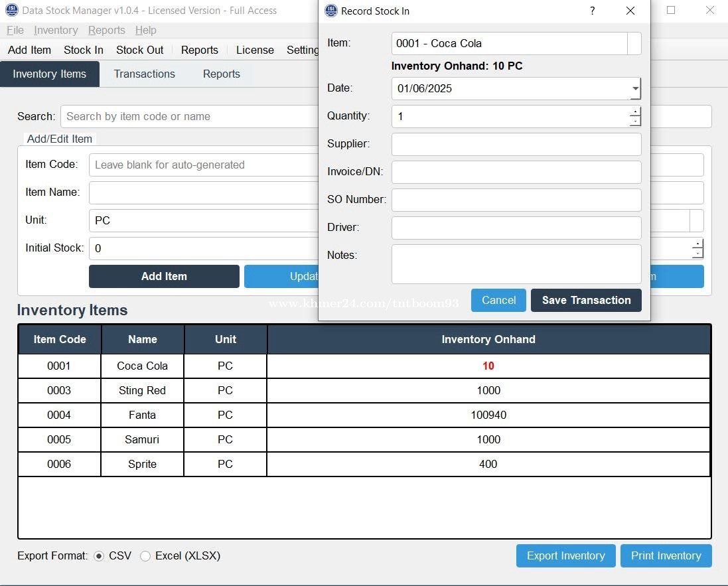Click the Notes text area
This screenshot has width=728, height=586.
pyautogui.click(x=516, y=264)
